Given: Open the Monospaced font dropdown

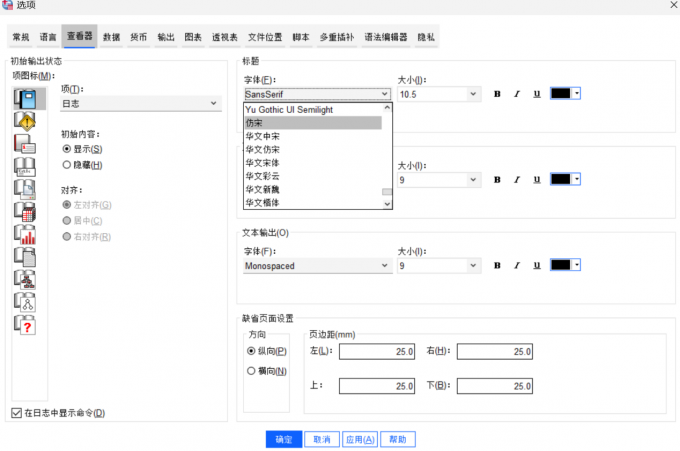Looking at the screenshot, I should tap(317, 266).
